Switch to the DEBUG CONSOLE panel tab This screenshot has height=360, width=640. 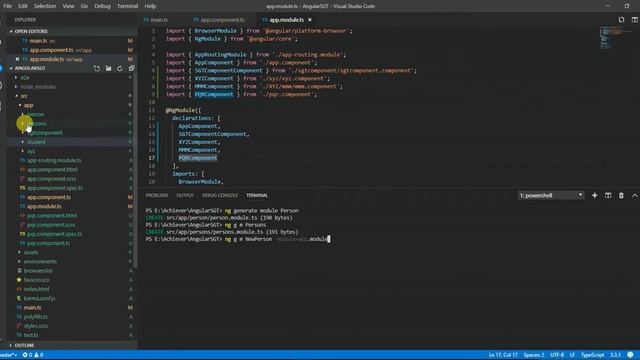coord(220,196)
